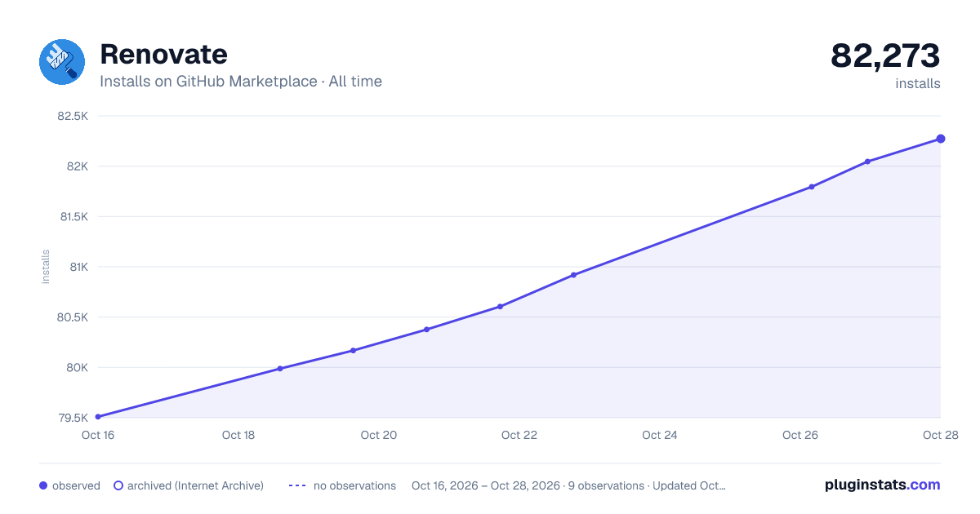Click the filled 'observed' legend dot

tap(43, 485)
